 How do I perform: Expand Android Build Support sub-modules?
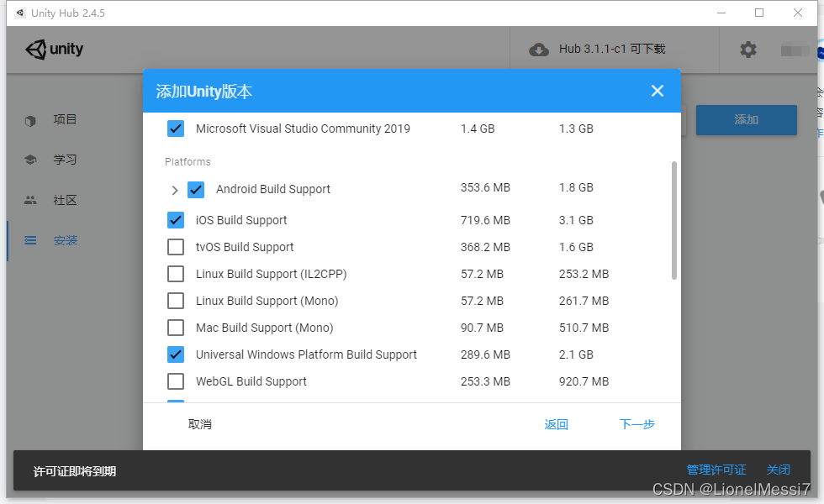coord(175,190)
